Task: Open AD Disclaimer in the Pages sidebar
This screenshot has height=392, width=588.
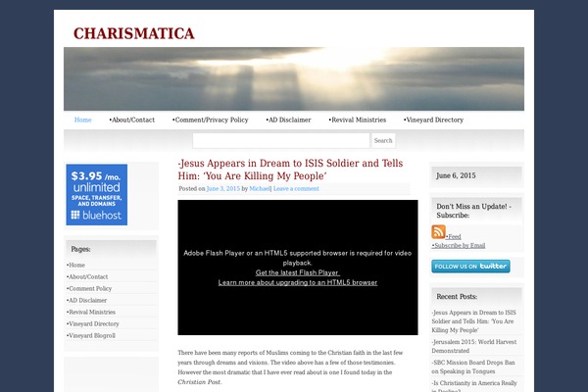Action: coord(86,301)
